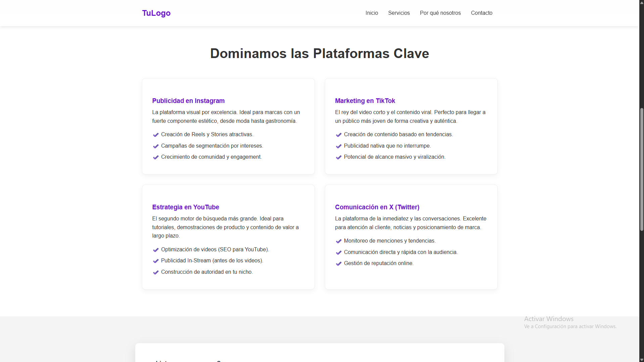Click checkmark next to Potencial de alcance masivo

click(x=339, y=157)
